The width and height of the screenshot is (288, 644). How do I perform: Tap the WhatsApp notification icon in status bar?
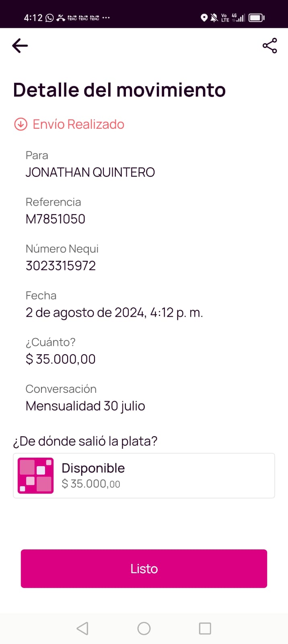tap(49, 18)
